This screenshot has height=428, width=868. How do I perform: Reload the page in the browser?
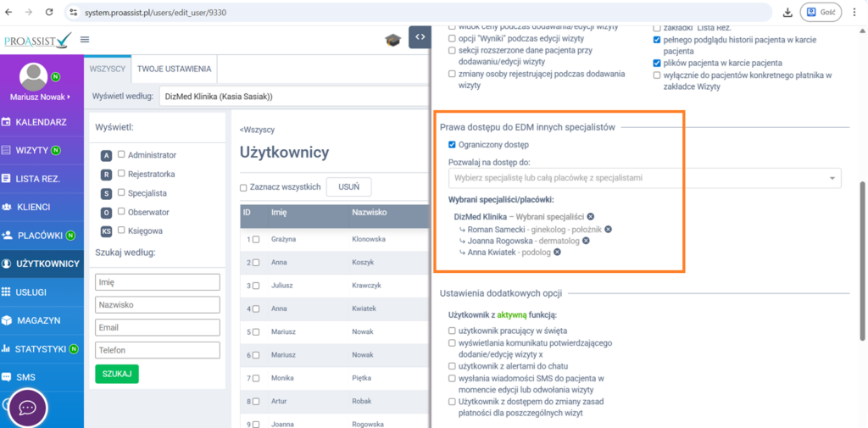tap(49, 13)
